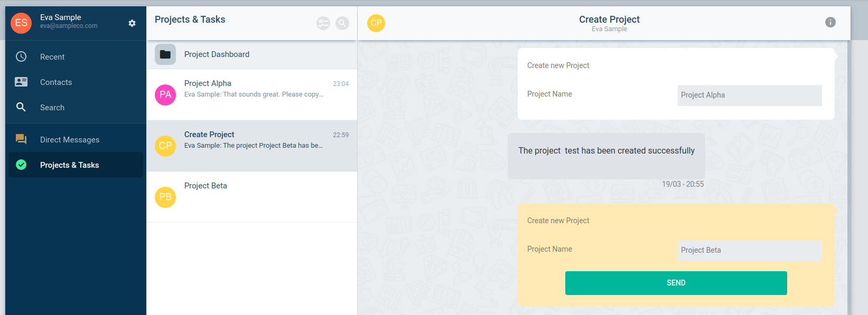
Task: Click the Project Name field containing Project Alpha
Action: coord(750,96)
